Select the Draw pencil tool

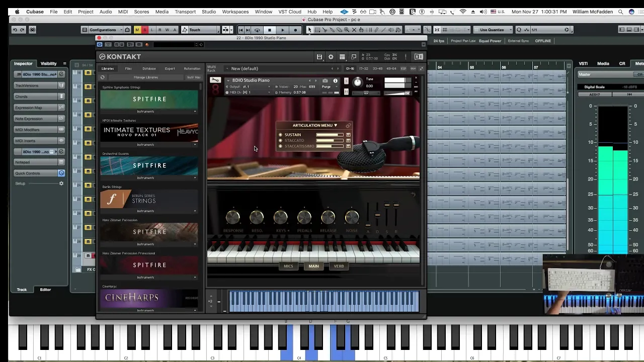376,30
